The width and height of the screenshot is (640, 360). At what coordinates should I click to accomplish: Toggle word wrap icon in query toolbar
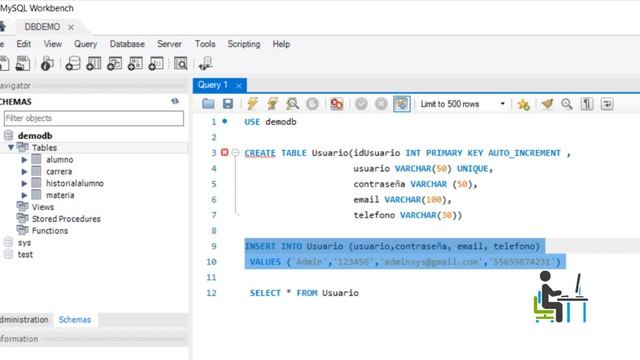[607, 104]
